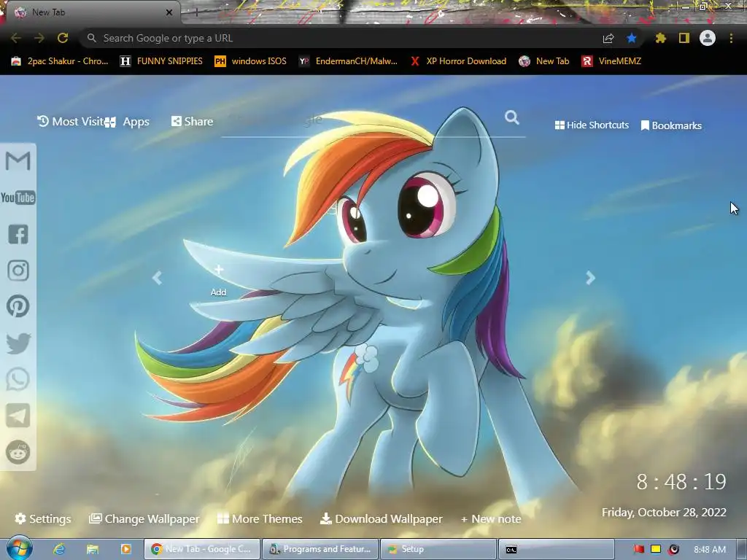Screen dimensions: 747x560
Task: Click the Friday, October 28, 2022 date
Action: pos(664,513)
